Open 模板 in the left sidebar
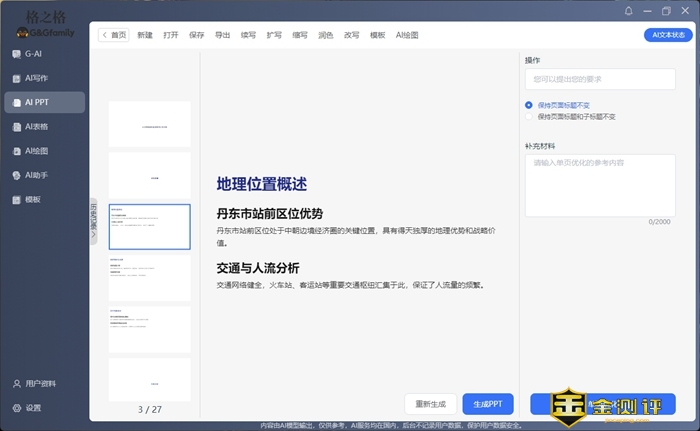This screenshot has height=431, width=700. point(33,200)
